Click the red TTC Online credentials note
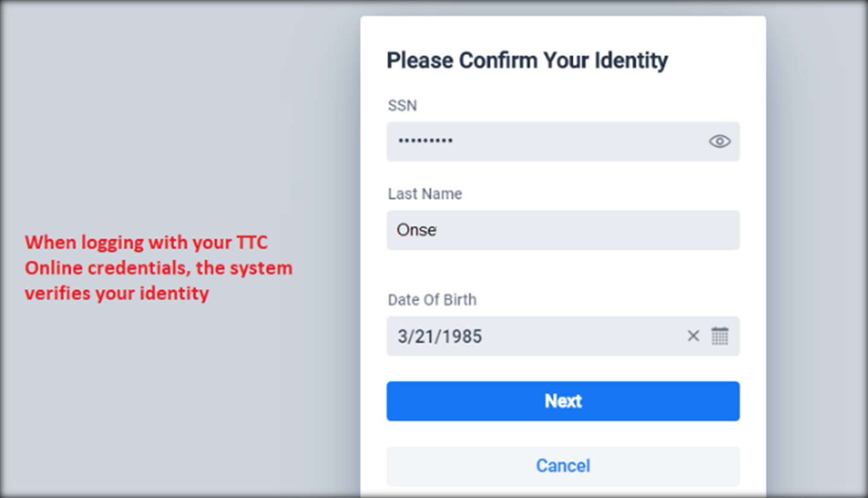Image resolution: width=868 pixels, height=498 pixels. tap(158, 268)
